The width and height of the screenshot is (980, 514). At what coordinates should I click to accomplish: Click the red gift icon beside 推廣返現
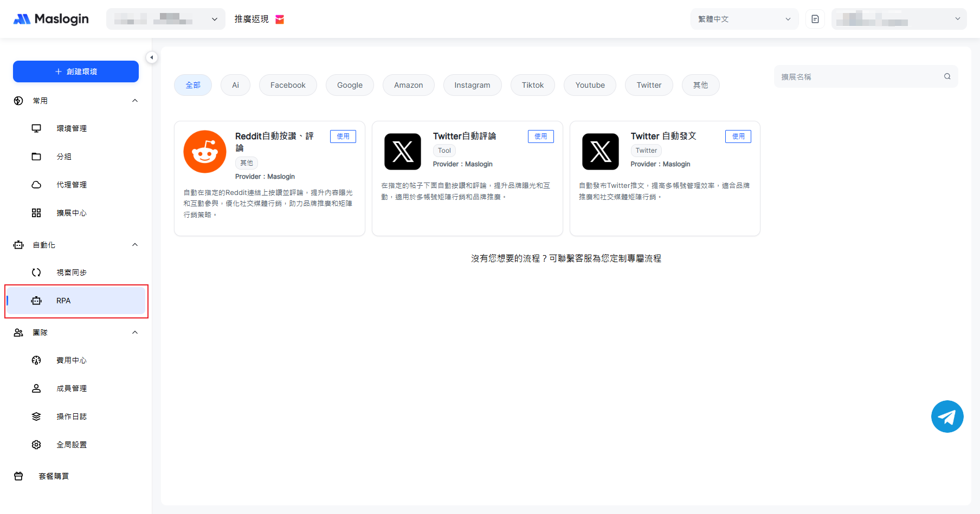[280, 19]
